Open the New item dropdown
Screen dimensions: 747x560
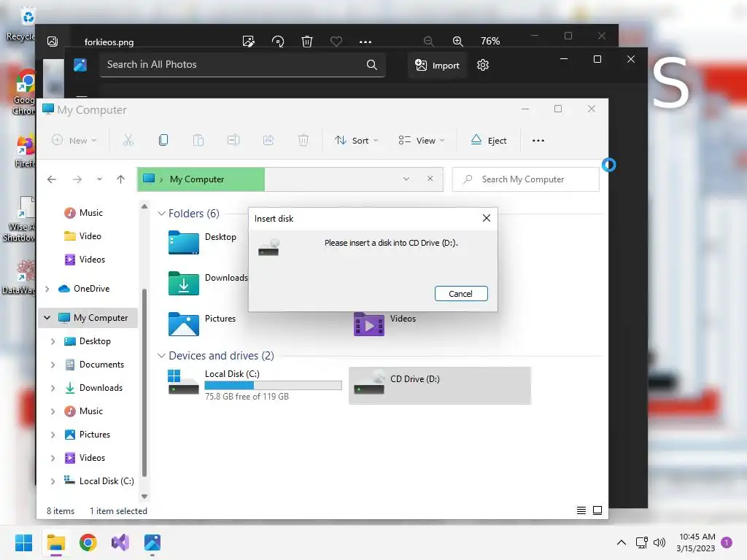pyautogui.click(x=74, y=141)
